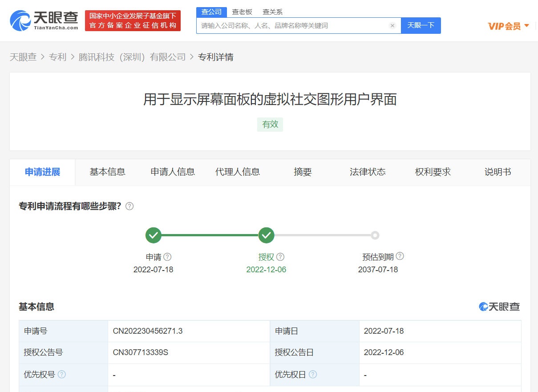Image resolution: width=538 pixels, height=392 pixels.
Task: Click the company search input field
Action: 294,26
